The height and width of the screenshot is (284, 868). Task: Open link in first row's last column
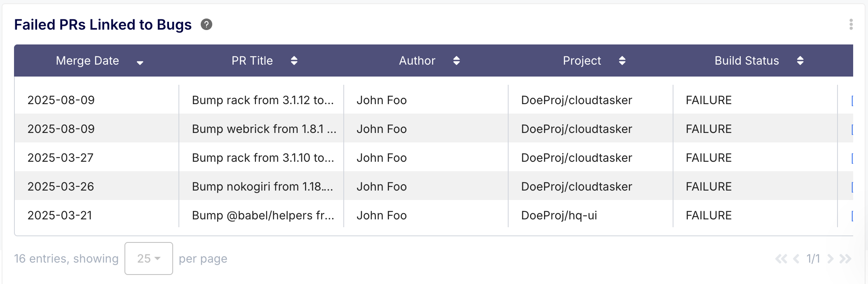pos(852,100)
